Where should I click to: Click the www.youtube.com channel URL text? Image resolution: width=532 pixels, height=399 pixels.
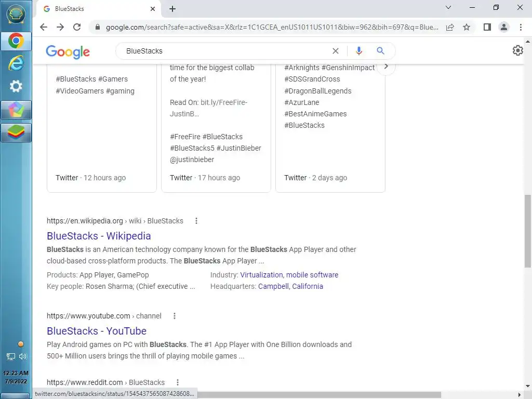click(104, 316)
